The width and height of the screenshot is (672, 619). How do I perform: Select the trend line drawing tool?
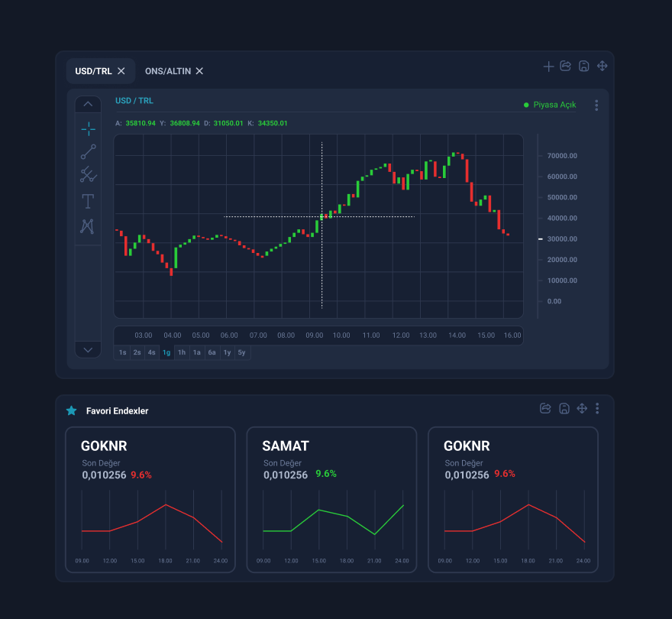tap(89, 151)
